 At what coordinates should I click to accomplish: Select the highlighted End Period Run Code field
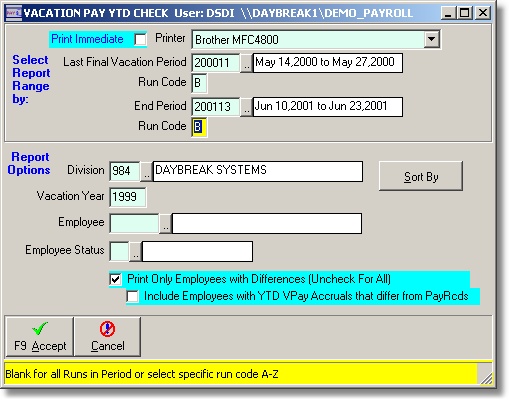click(199, 127)
